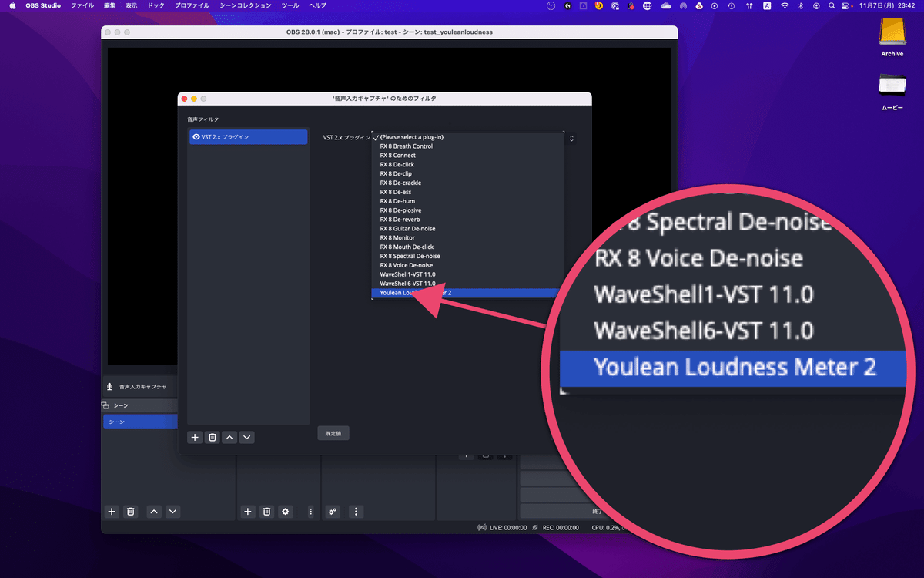Viewport: 924px width, 578px height.
Task: Select RX 8 De-hum in plug-in dropdown
Action: 467,201
